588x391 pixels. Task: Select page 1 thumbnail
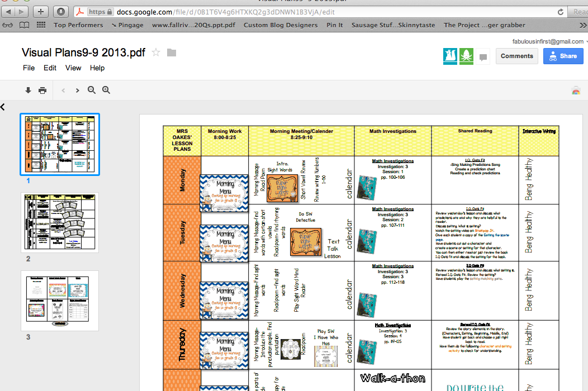click(x=60, y=144)
